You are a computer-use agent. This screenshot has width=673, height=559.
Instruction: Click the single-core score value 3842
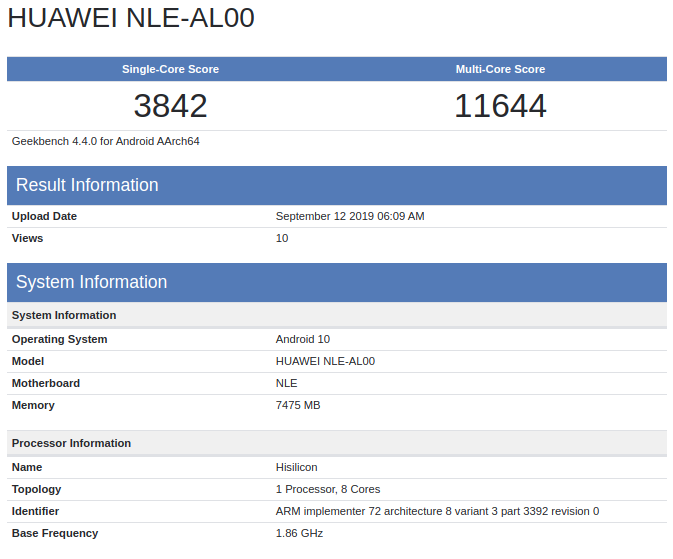(170, 106)
